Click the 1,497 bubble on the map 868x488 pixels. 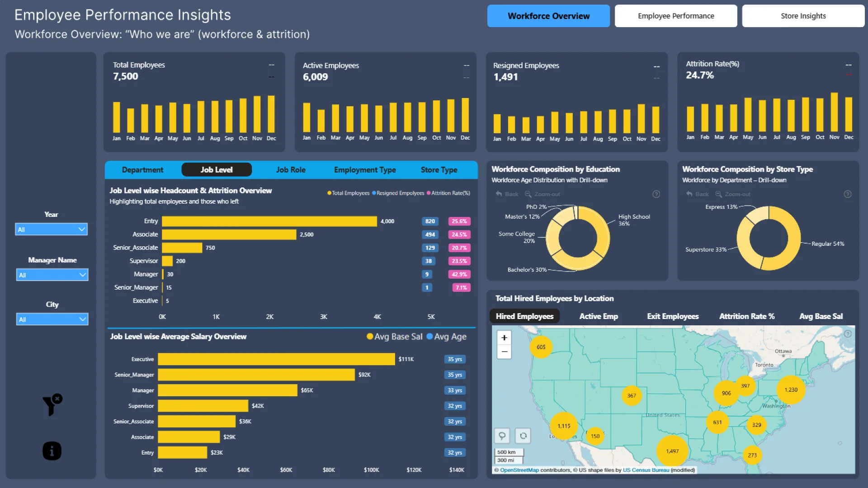click(x=672, y=451)
